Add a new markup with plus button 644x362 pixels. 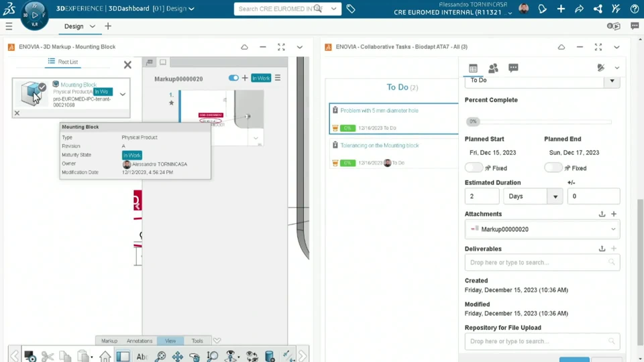[x=245, y=78]
